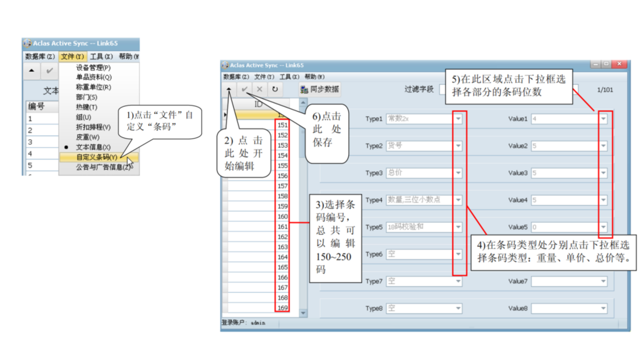
Task: Click the save checkmark icon in main window
Action: tap(244, 89)
